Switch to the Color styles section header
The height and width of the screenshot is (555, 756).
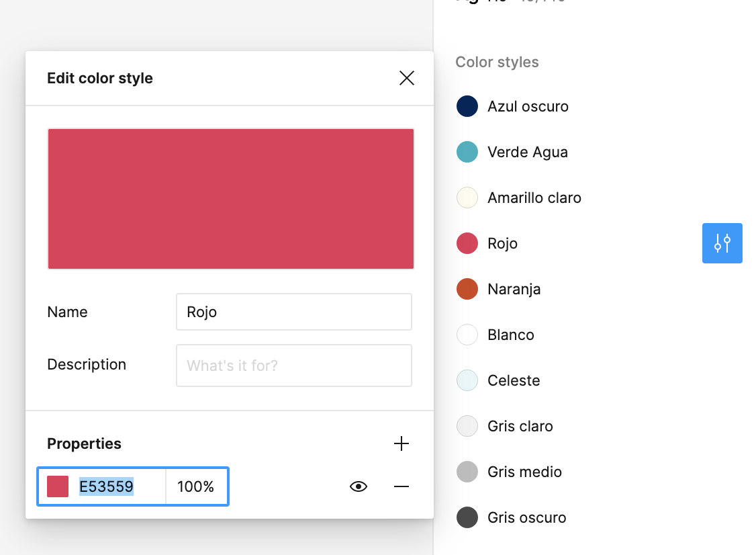[x=497, y=62]
